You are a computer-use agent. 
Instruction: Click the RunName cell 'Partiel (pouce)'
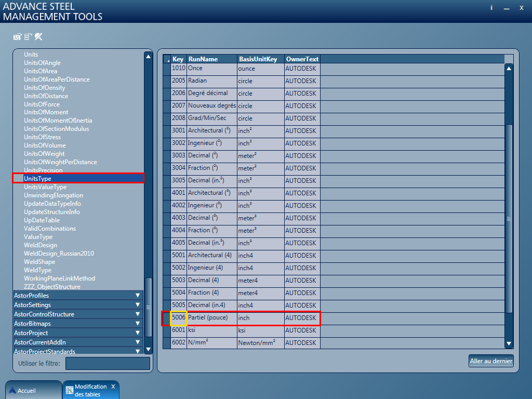(x=212, y=318)
